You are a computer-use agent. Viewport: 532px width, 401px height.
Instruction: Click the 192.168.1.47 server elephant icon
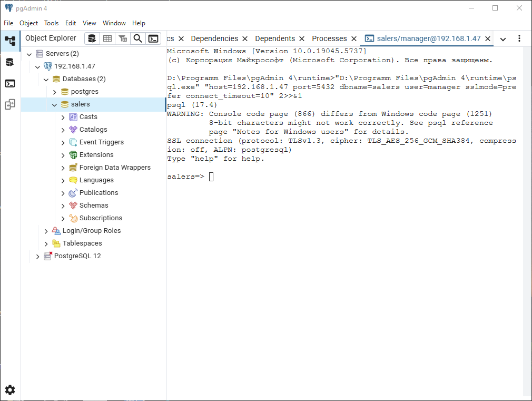point(48,66)
